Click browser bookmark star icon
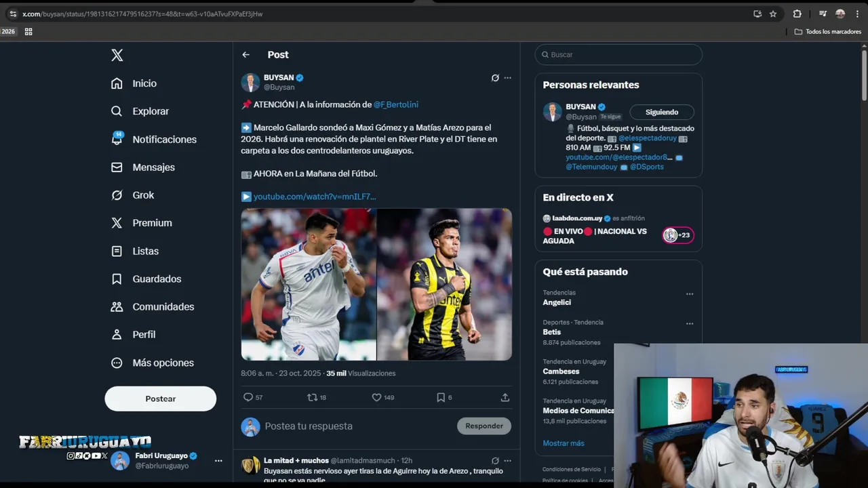868x488 pixels. pos(773,14)
